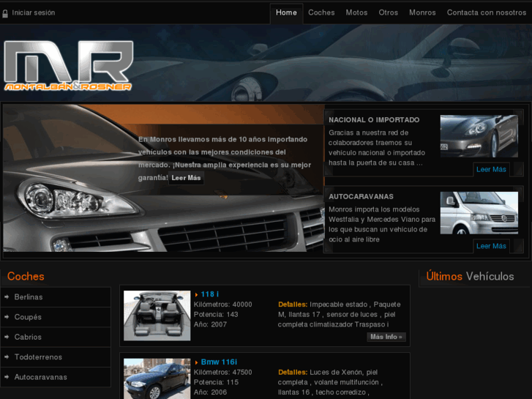
Task: Click the AUTOCARAVANAS heading
Action: tap(361, 197)
